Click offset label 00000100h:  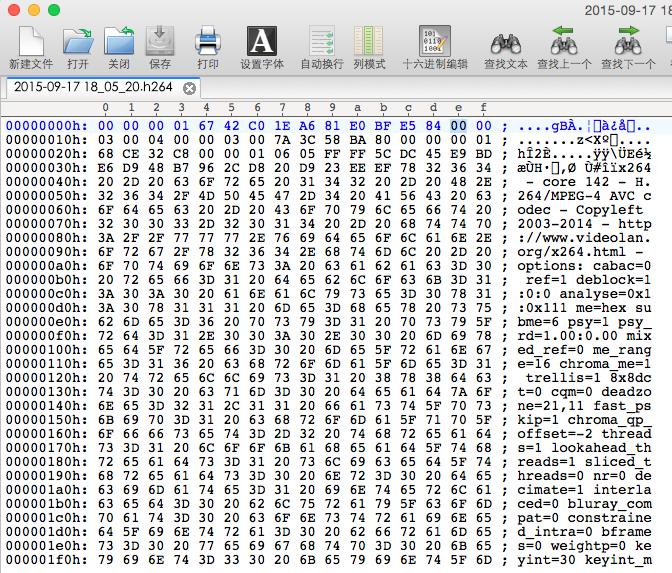point(46,350)
